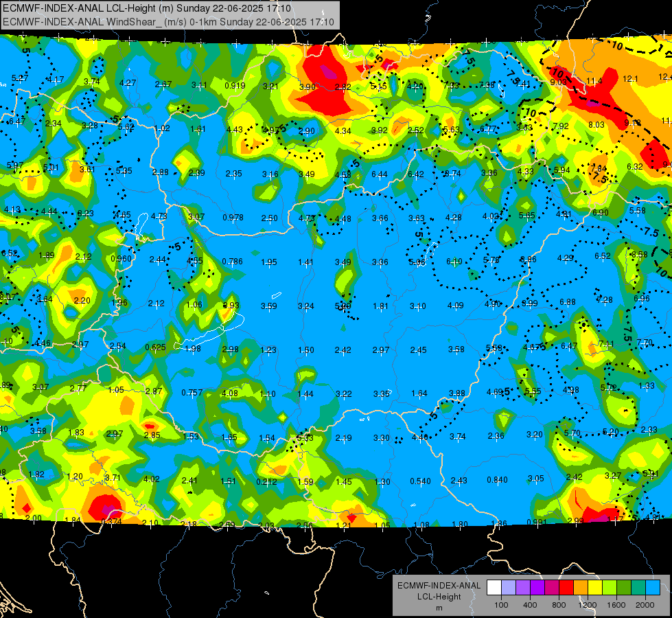The image size is (672, 618).
Task: Click the grid value '1.44'
Action: click(305, 394)
